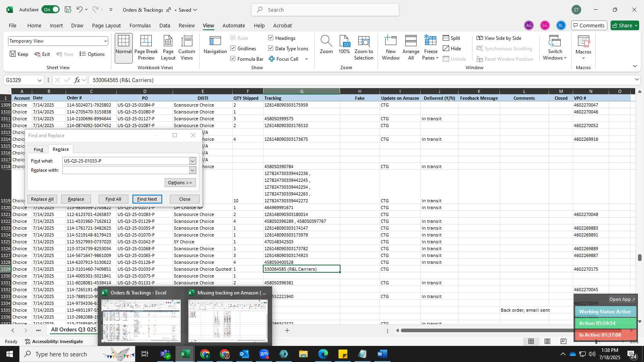Image resolution: width=644 pixels, height=362 pixels.
Task: Toggle the Headings checkbox
Action: point(271,38)
